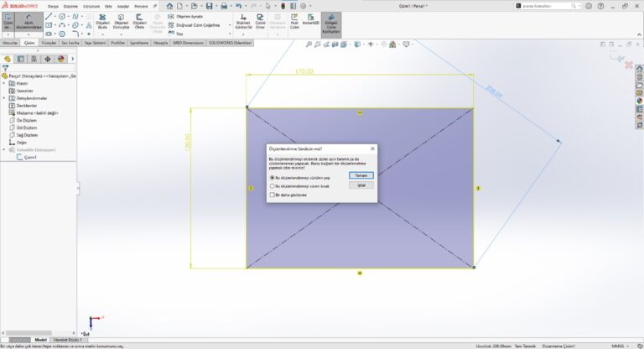The image size is (644, 349).
Task: Select the Objeleri Ötele offset tool
Action: [x=141, y=20]
